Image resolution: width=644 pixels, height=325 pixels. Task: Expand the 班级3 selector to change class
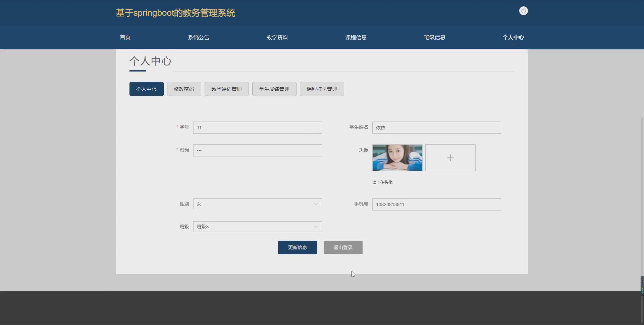coord(257,227)
